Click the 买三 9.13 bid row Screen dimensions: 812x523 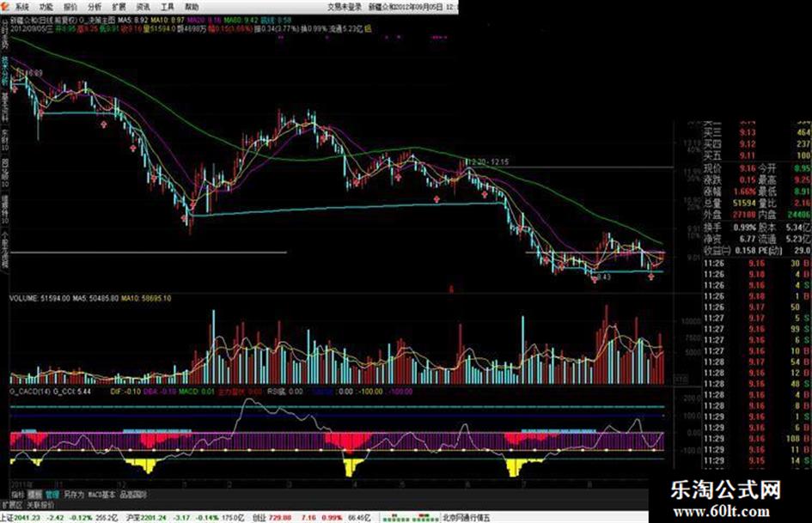(756, 133)
